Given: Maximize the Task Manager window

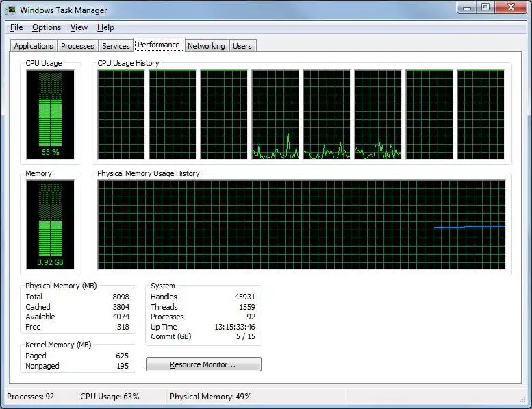Looking at the screenshot, I should [x=485, y=8].
